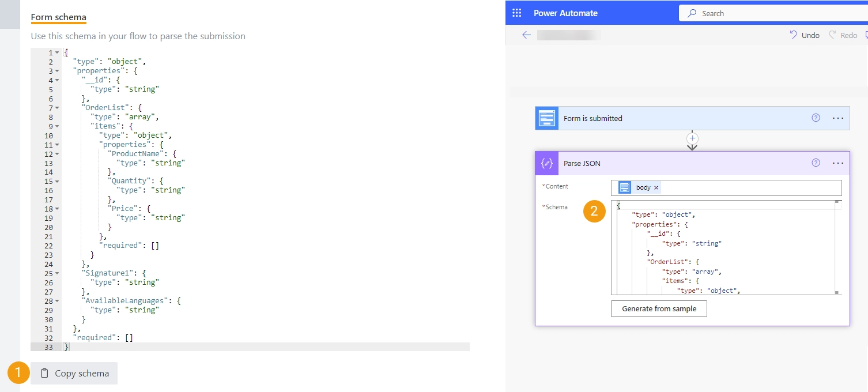Click the "type": "array" code on line 8
868x392 pixels.
pos(124,117)
